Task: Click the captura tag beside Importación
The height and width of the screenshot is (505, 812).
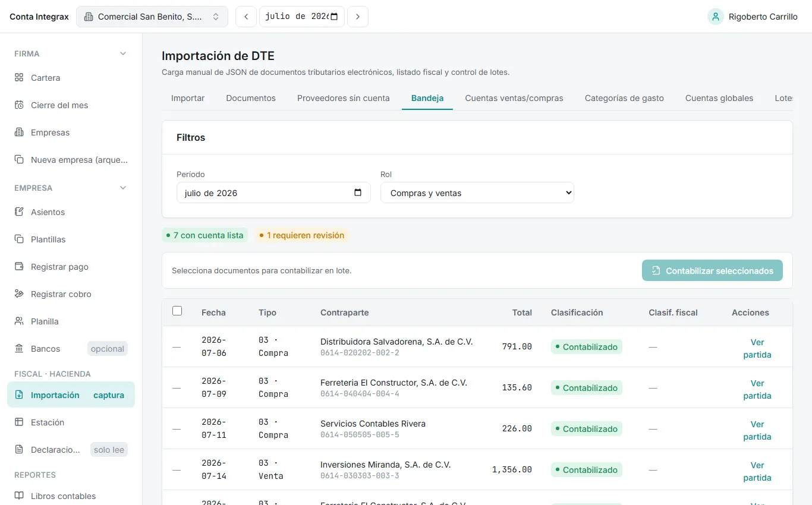Action: click(109, 395)
